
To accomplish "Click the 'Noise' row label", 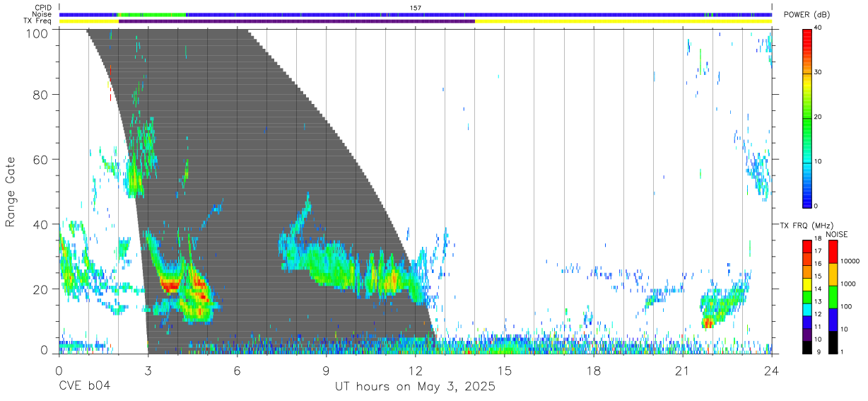I will [x=43, y=14].
